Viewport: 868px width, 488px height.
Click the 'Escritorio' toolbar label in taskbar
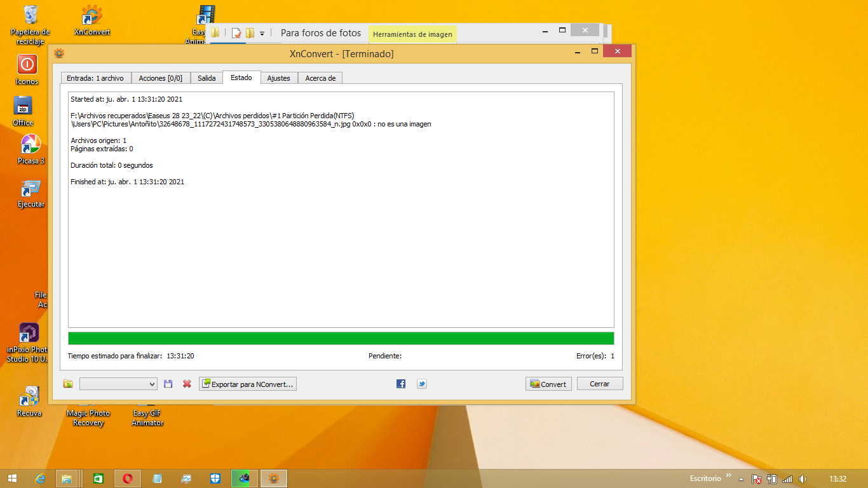pyautogui.click(x=706, y=478)
